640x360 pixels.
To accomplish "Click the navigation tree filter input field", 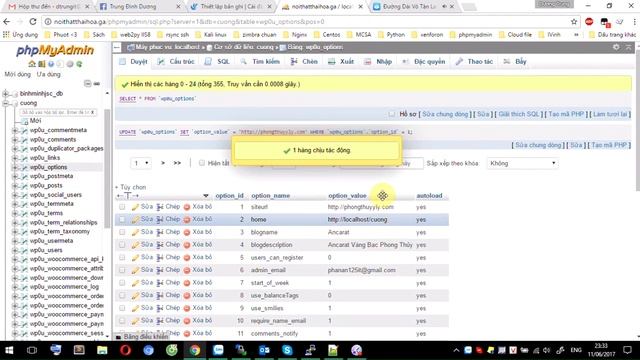I will click(x=55, y=112).
